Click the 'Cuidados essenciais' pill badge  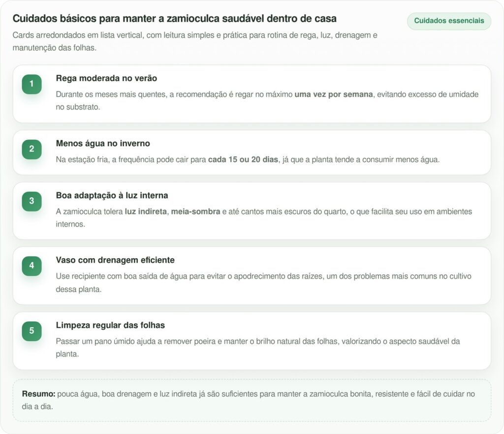pos(448,21)
